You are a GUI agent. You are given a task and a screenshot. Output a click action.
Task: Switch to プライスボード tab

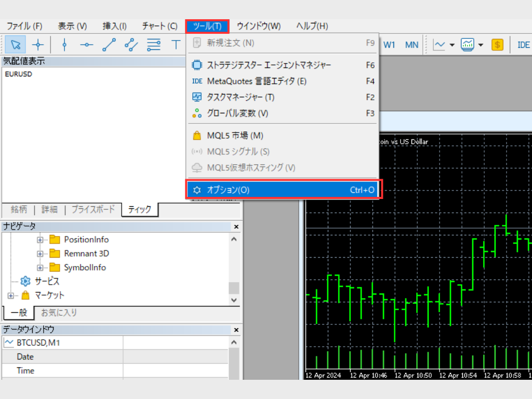click(x=93, y=209)
